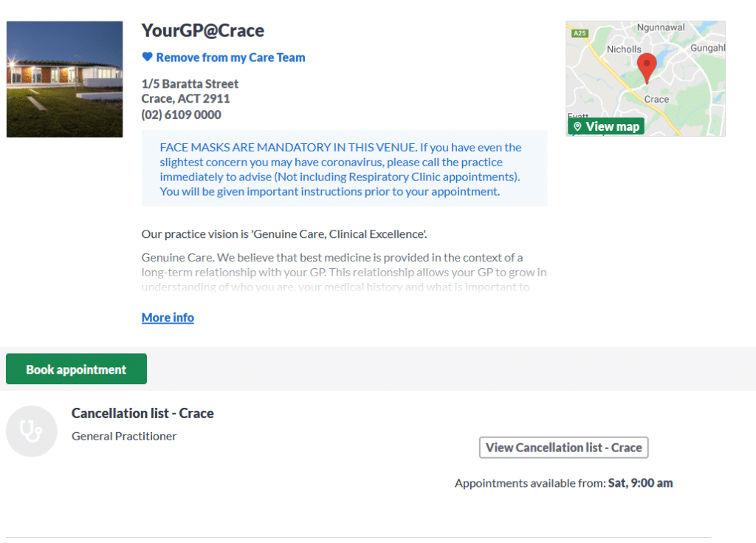The image size is (756, 543).
Task: Click the phone number (02) 6109 0000
Action: [182, 115]
